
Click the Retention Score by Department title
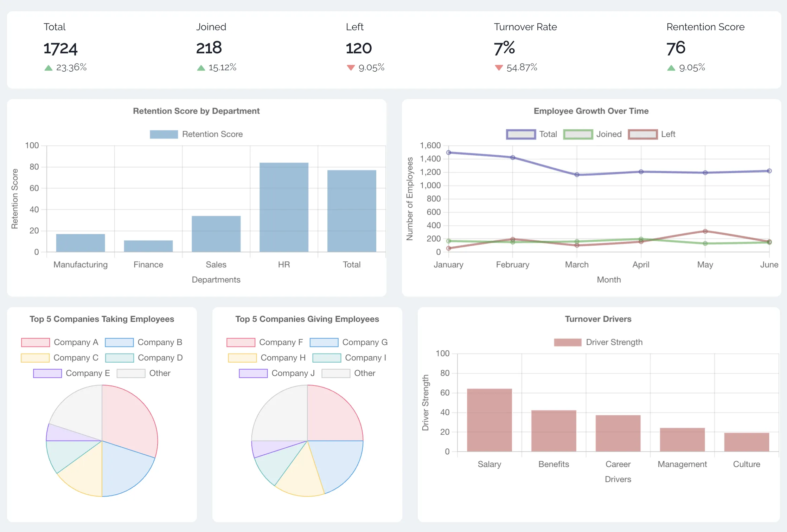pyautogui.click(x=196, y=111)
